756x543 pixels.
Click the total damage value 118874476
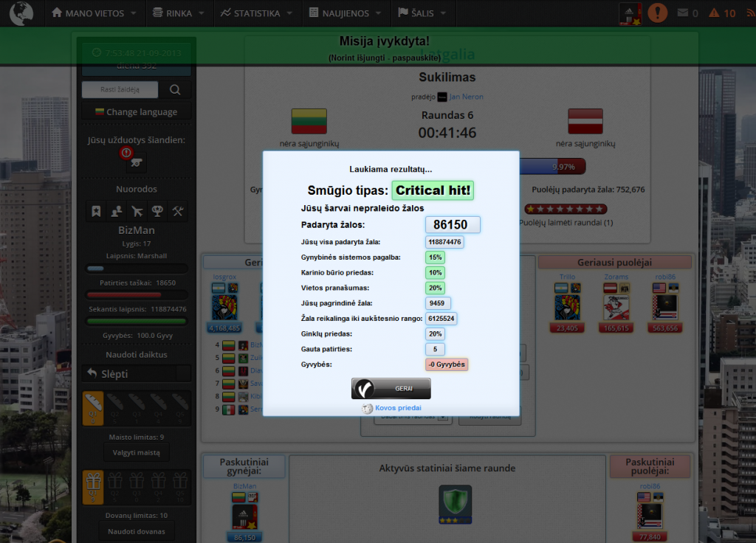click(444, 242)
